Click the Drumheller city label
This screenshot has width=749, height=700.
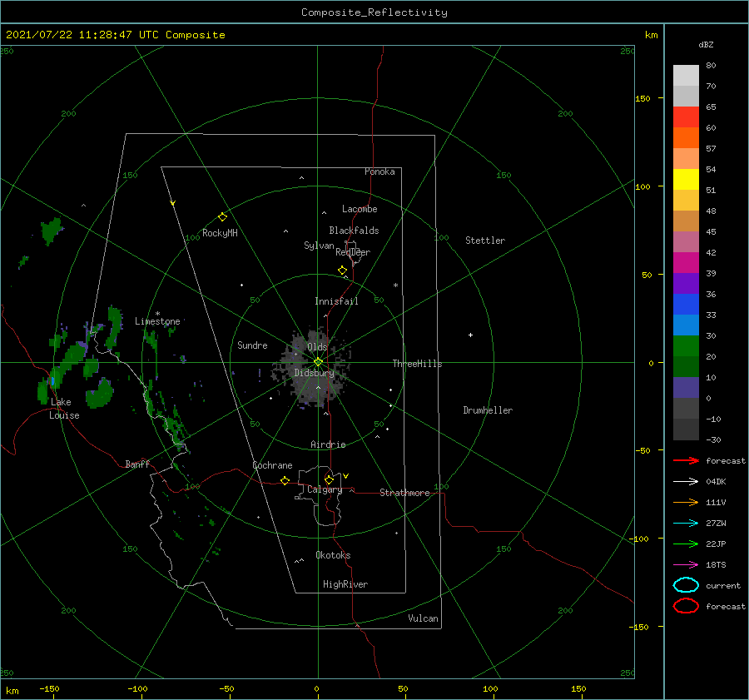pos(488,410)
